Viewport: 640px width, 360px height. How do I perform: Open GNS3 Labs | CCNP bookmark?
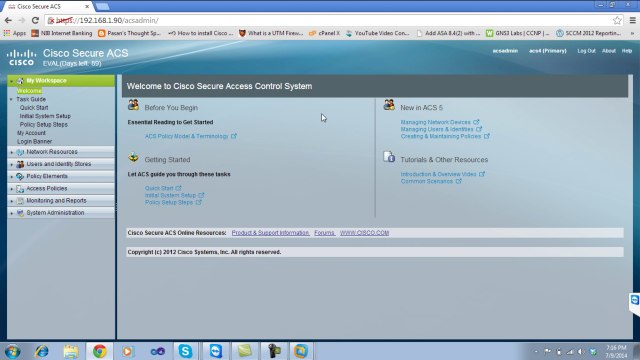pos(518,33)
